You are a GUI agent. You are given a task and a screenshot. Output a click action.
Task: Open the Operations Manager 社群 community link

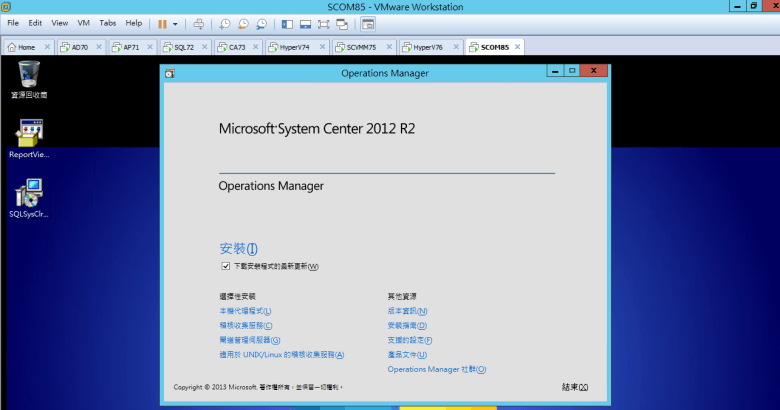click(436, 369)
